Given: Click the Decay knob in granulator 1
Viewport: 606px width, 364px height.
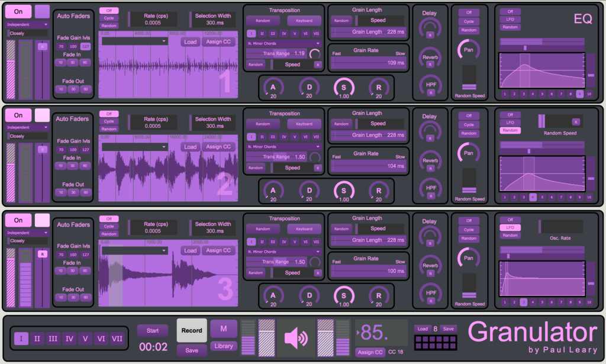Looking at the screenshot, I should pyautogui.click(x=309, y=88).
